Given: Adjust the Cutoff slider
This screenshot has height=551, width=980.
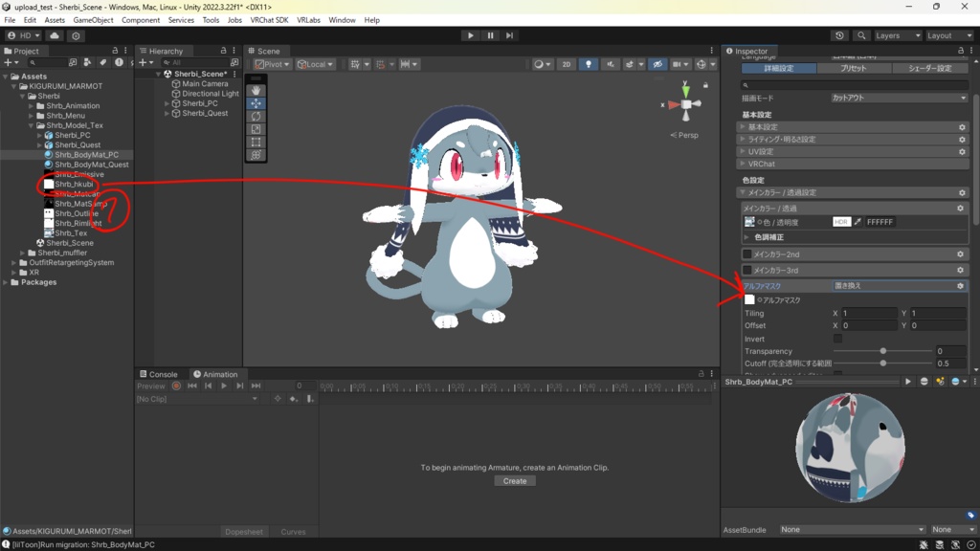Looking at the screenshot, I should [883, 364].
